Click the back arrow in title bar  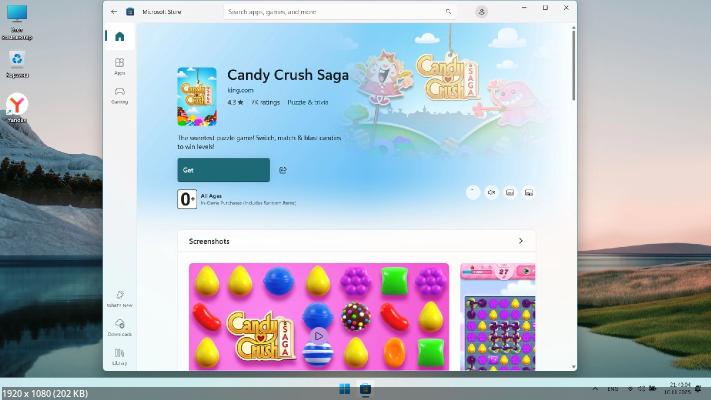click(114, 12)
